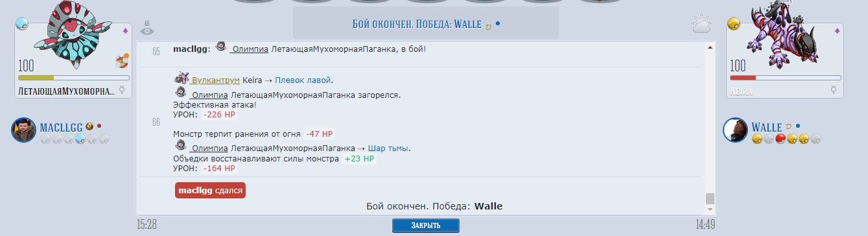The image size is (868, 236).
Task: Click macllgg's player avatar
Action: point(23,130)
